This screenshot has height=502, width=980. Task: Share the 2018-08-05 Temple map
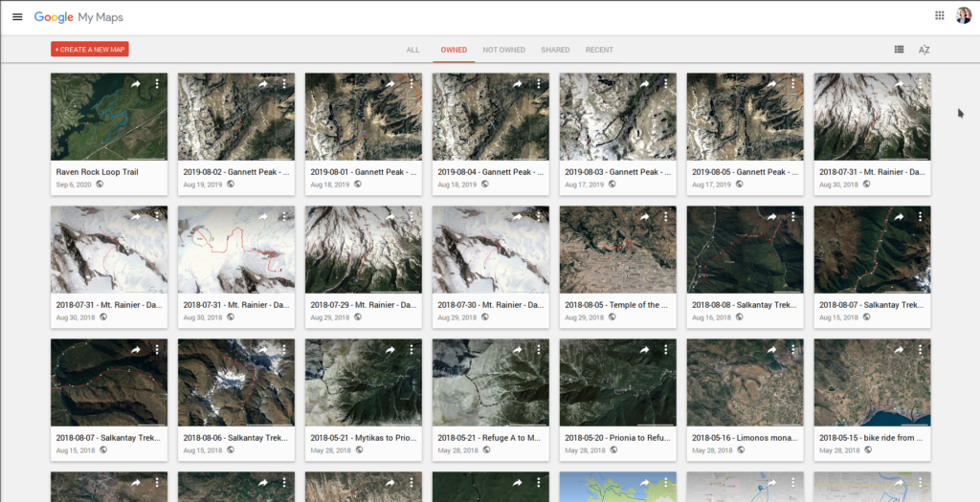[644, 217]
